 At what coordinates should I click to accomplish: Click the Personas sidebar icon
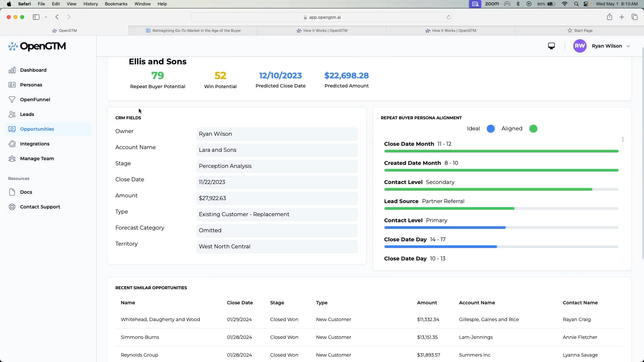[x=12, y=85]
